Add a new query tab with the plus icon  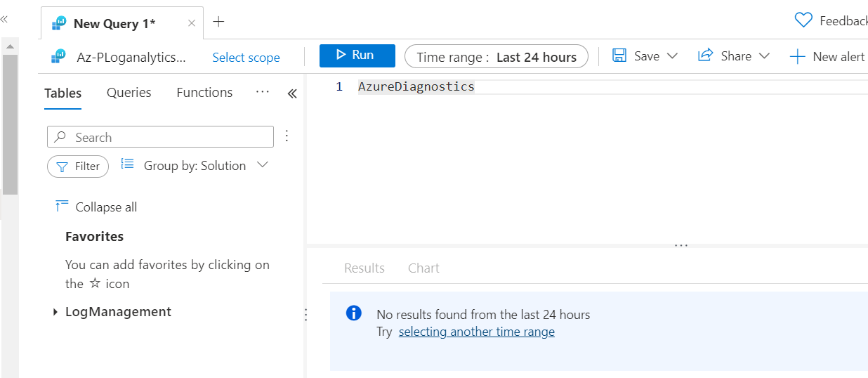[x=218, y=22]
